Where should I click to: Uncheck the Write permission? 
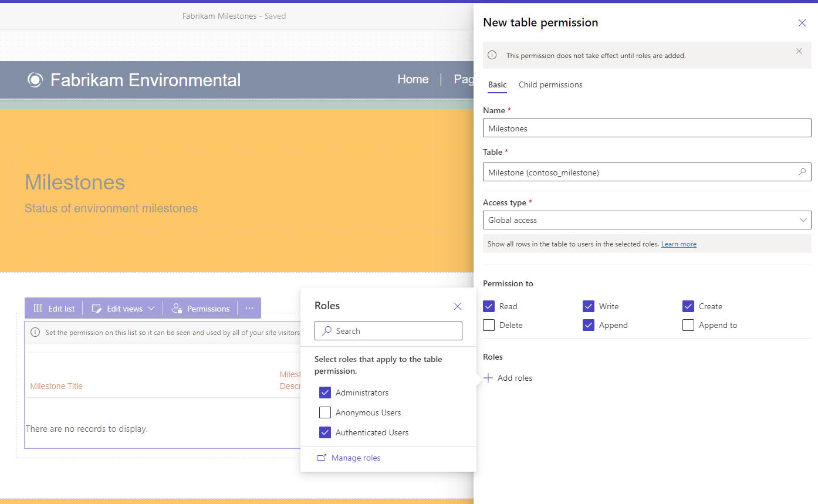click(589, 306)
